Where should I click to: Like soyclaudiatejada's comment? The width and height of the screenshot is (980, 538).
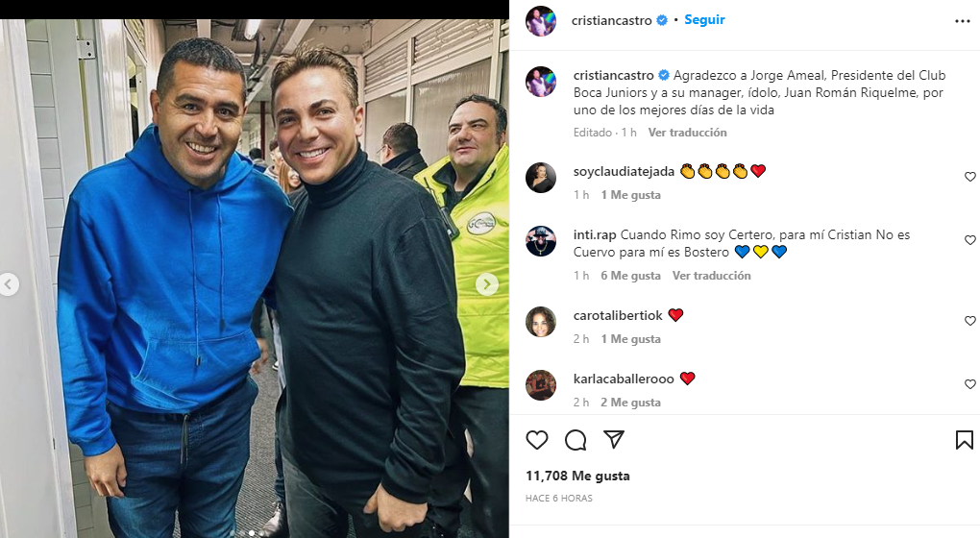[x=970, y=177]
